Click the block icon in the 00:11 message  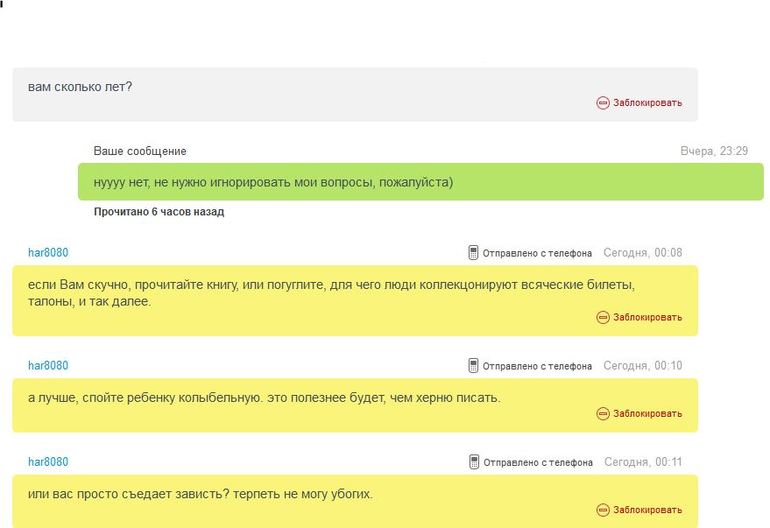(x=603, y=509)
